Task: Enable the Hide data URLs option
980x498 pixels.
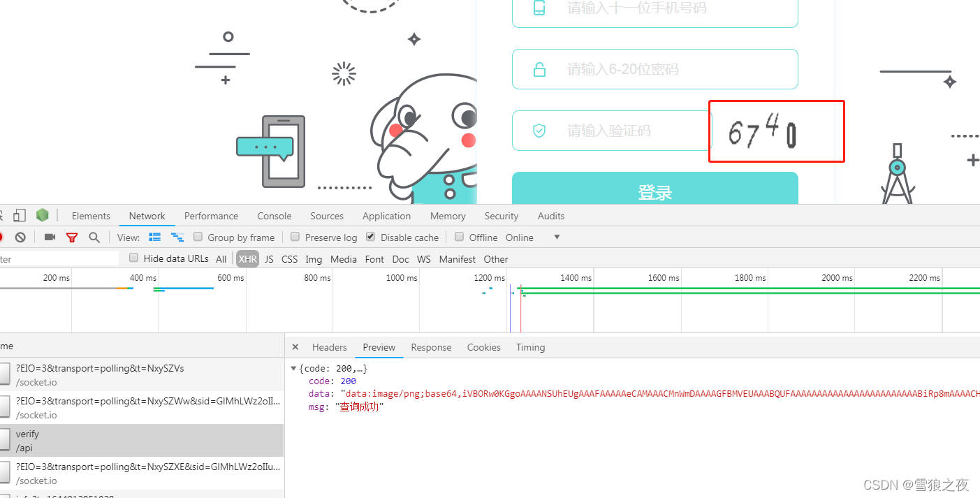Action: click(x=133, y=258)
